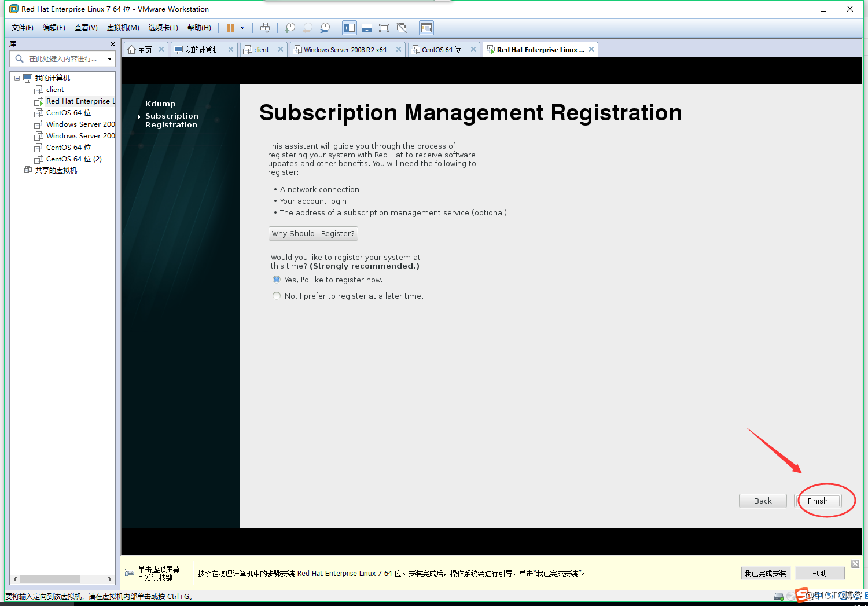Open the 文件(F) menu
868x606 pixels.
click(23, 28)
